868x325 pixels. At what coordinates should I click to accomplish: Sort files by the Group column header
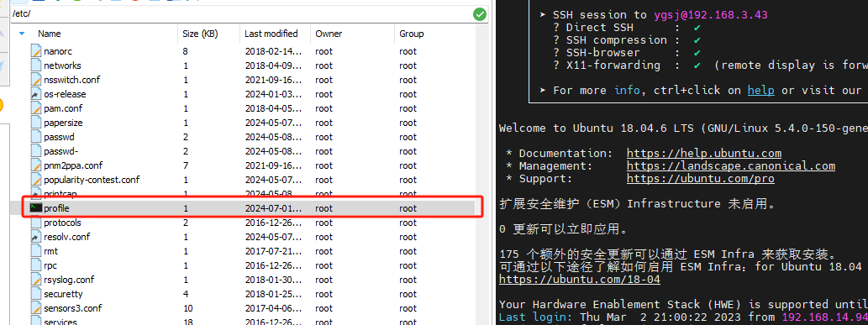411,34
